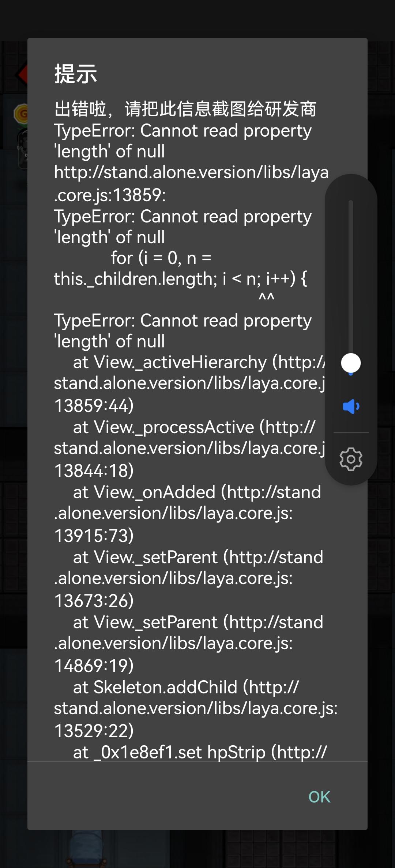395x868 pixels.
Task: Open volume settings via the gear icon
Action: click(x=351, y=459)
